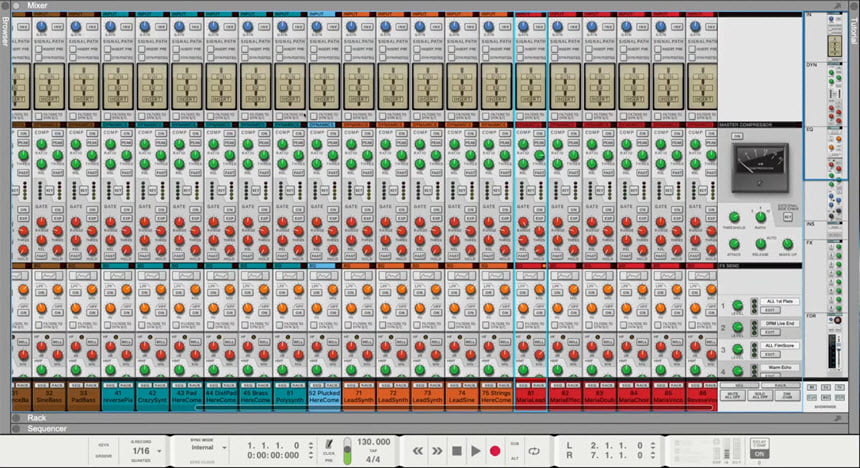Image resolution: width=860 pixels, height=468 pixels.
Task: Turn the master compressor Threshold knob
Action: 734,218
